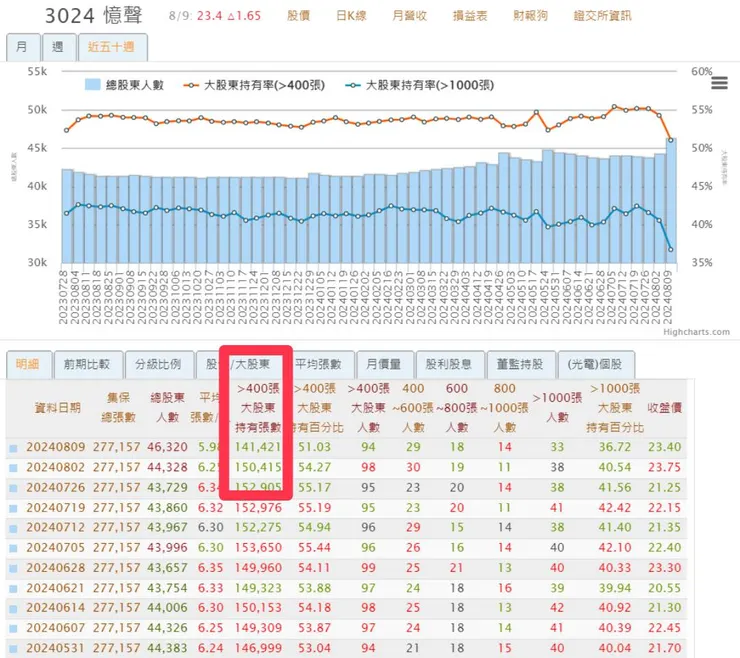Select the 月價量 tab
The image size is (740, 658).
coord(384,364)
